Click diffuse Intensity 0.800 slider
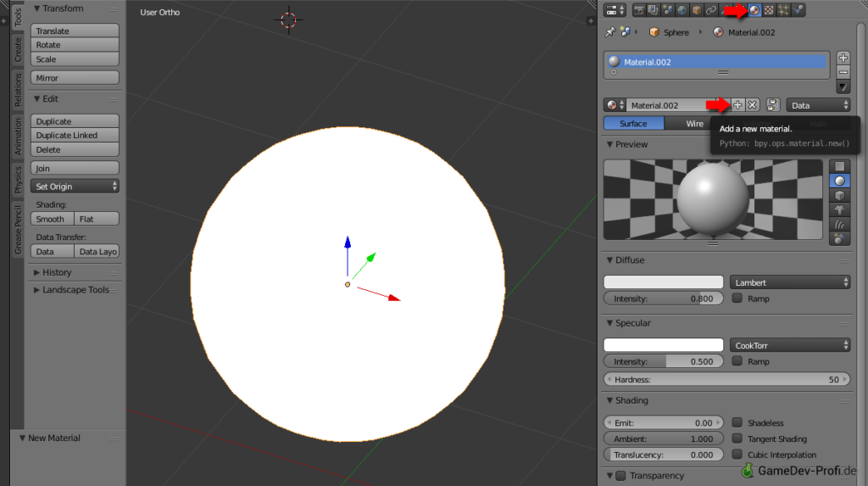Screen dimensions: 868x486 click(663, 299)
